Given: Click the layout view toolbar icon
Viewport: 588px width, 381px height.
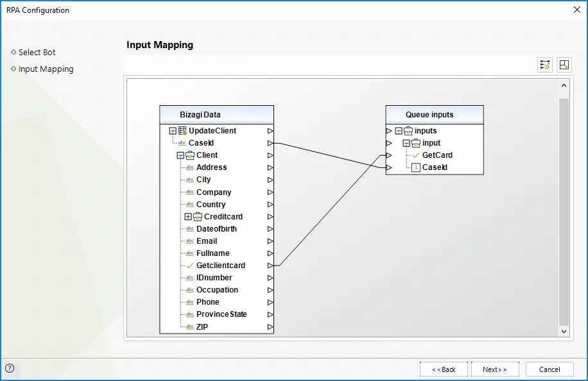Looking at the screenshot, I should pyautogui.click(x=564, y=65).
